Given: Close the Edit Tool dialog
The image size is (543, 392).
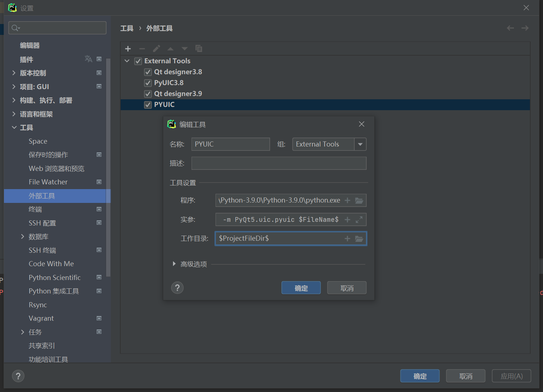Looking at the screenshot, I should [x=362, y=124].
